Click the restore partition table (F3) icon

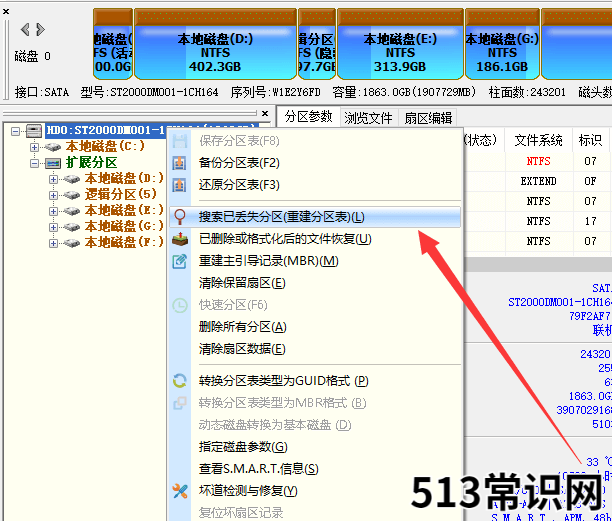tap(180, 185)
